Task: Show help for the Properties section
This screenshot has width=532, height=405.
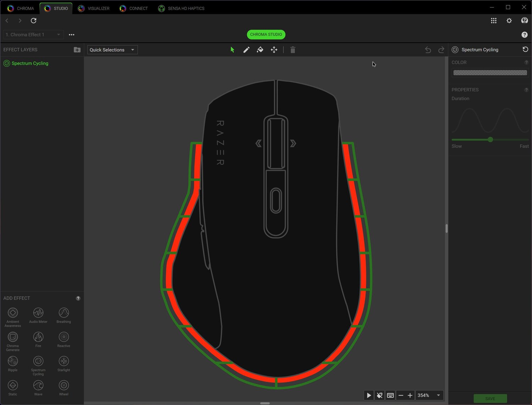Action: pyautogui.click(x=526, y=90)
